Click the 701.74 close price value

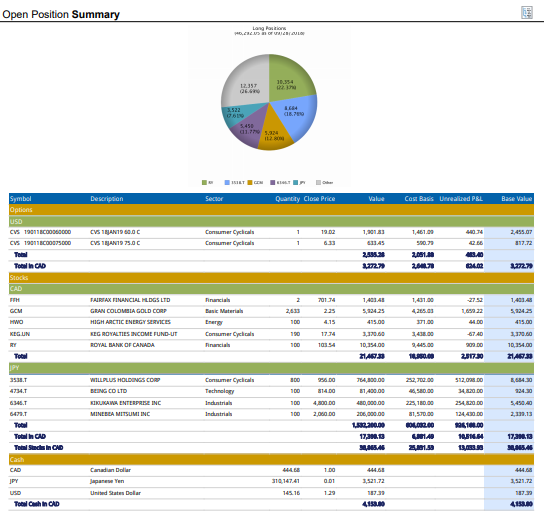(x=326, y=300)
